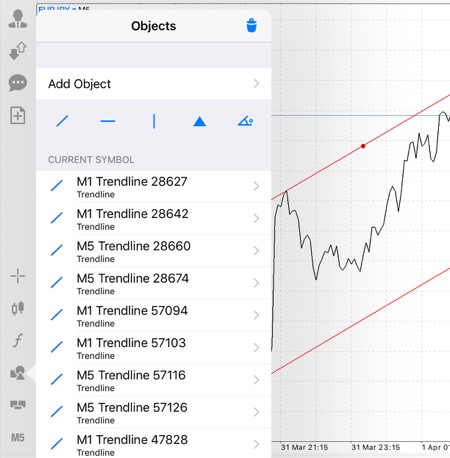Activate the crosshair tool in sidebar

point(18,276)
